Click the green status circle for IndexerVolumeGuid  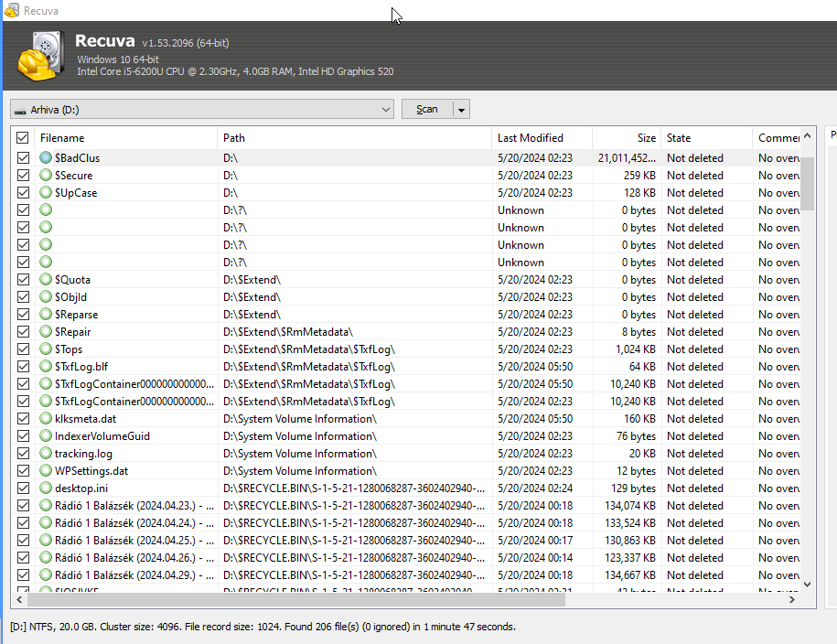tap(46, 435)
